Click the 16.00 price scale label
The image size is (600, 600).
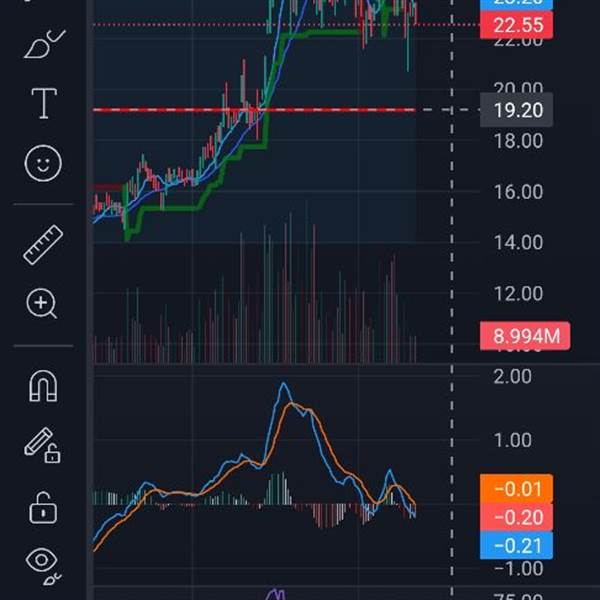click(518, 192)
